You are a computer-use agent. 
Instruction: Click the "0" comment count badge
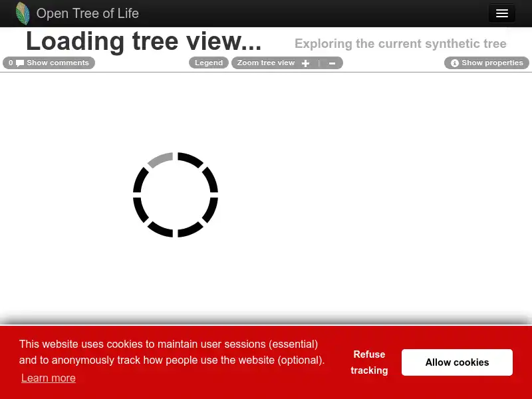[11, 63]
